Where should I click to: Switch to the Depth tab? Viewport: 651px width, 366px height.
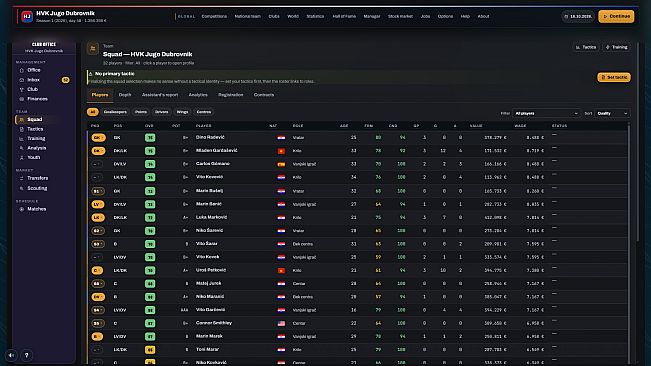(125, 95)
